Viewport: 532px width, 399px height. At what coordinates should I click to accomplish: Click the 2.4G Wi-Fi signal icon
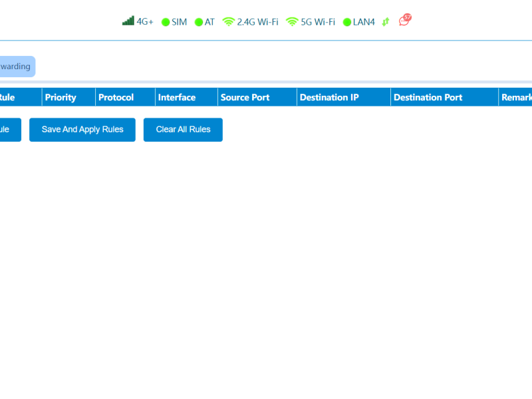tap(229, 22)
